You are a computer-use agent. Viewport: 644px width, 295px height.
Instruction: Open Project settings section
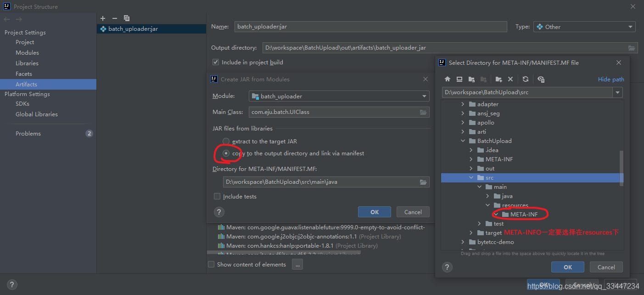pos(25,42)
